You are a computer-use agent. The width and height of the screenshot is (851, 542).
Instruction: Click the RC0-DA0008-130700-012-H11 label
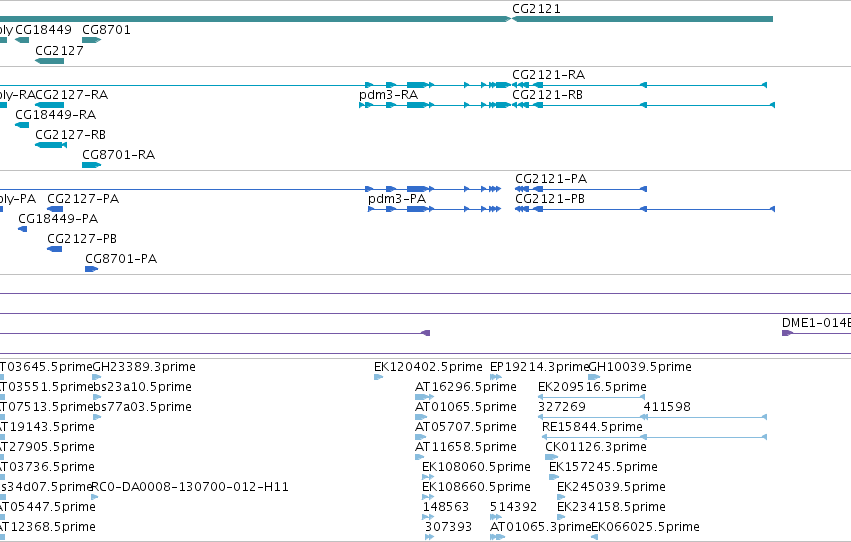[x=190, y=487]
